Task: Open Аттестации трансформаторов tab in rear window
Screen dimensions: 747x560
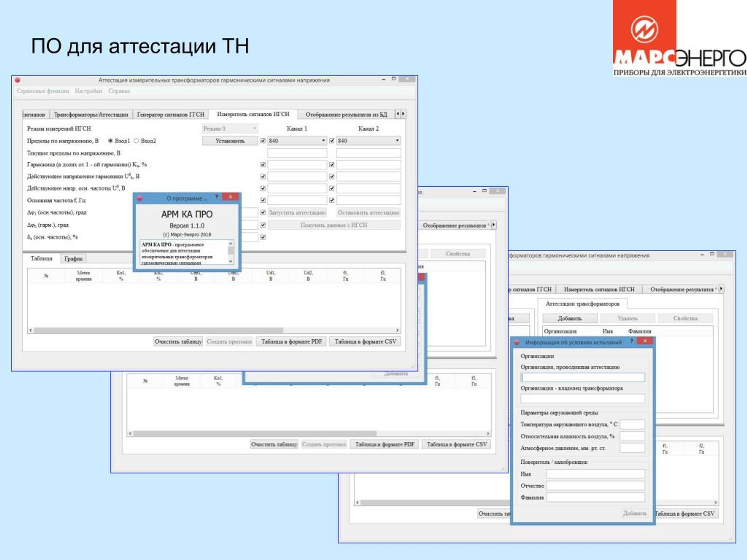Action: [582, 304]
